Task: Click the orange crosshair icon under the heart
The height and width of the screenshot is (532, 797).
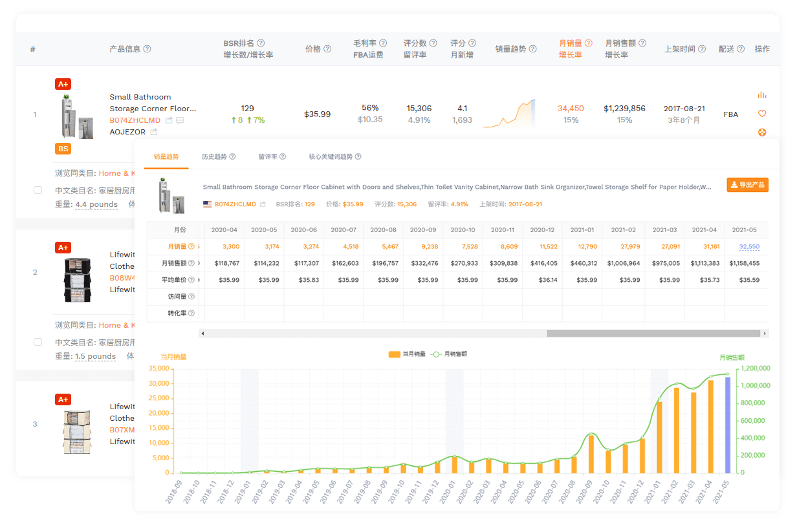Action: click(761, 133)
